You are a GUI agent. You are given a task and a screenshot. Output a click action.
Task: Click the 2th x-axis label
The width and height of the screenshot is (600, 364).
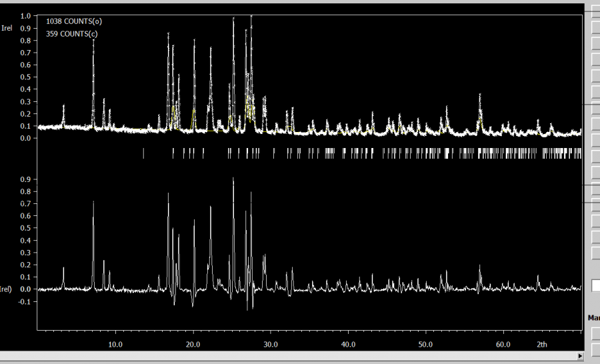pos(542,345)
